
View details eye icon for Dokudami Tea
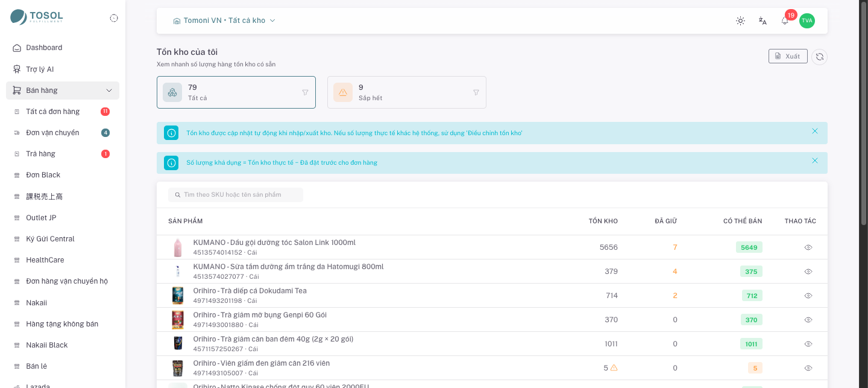808,296
